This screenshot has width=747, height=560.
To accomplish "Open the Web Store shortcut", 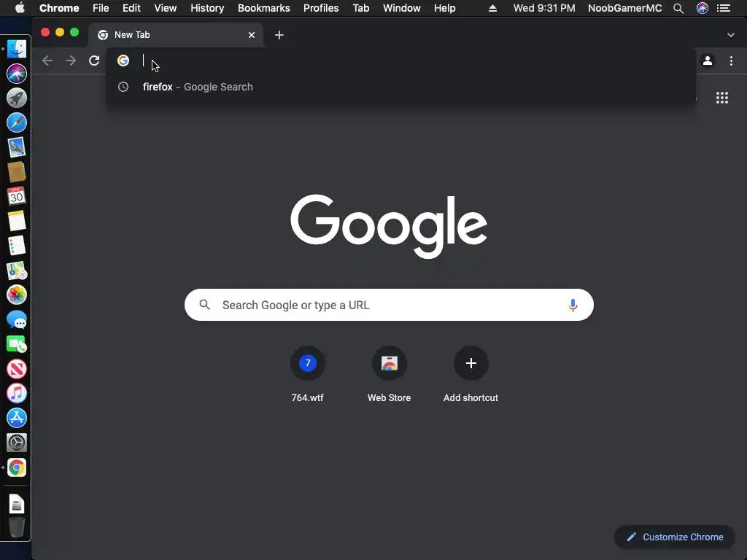I will pos(390,375).
